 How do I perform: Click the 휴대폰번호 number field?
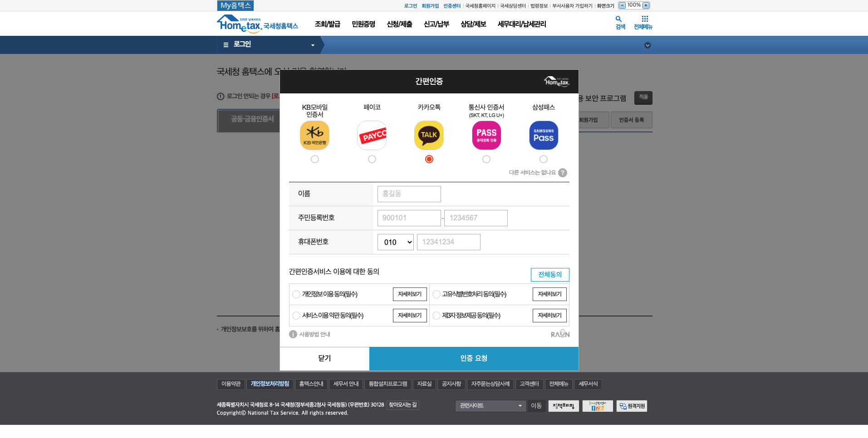click(449, 242)
